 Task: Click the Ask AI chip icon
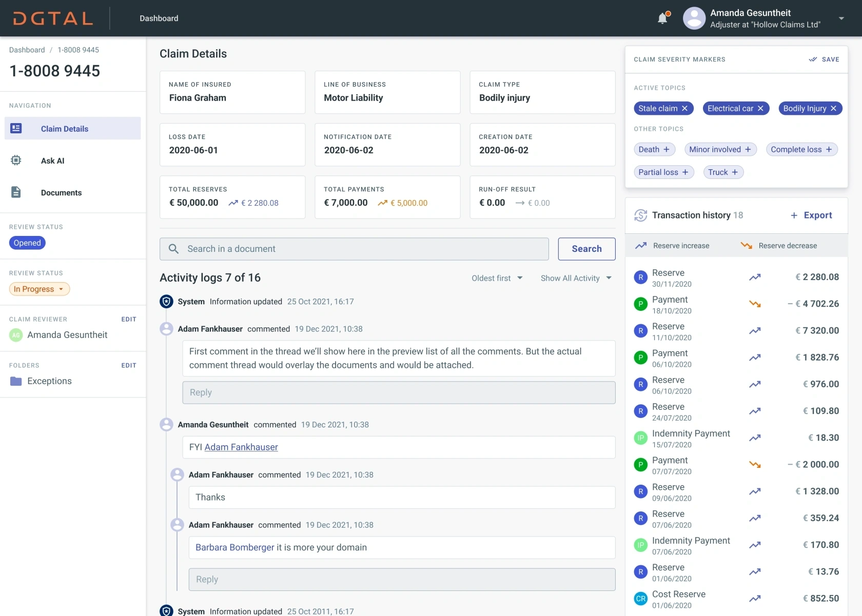(x=16, y=161)
